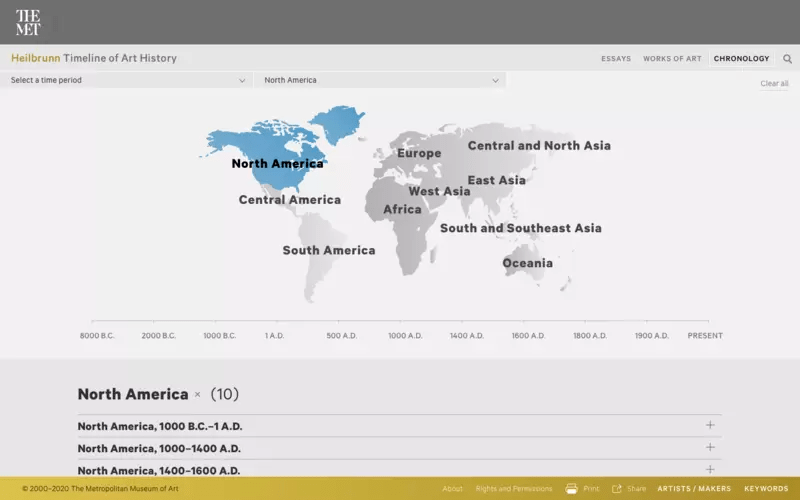Click the Print icon in footer
800x500 pixels.
tap(572, 489)
